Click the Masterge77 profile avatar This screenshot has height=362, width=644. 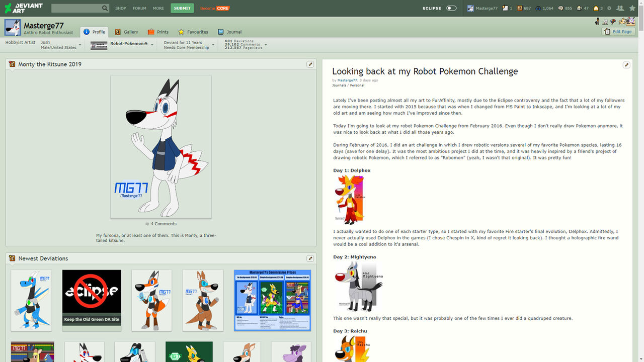[13, 28]
